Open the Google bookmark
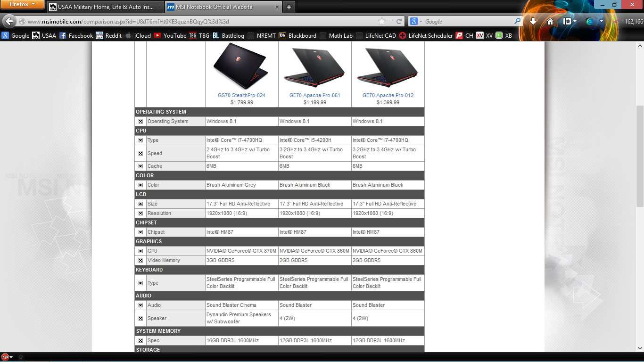The width and height of the screenshot is (644, 362). (16, 35)
